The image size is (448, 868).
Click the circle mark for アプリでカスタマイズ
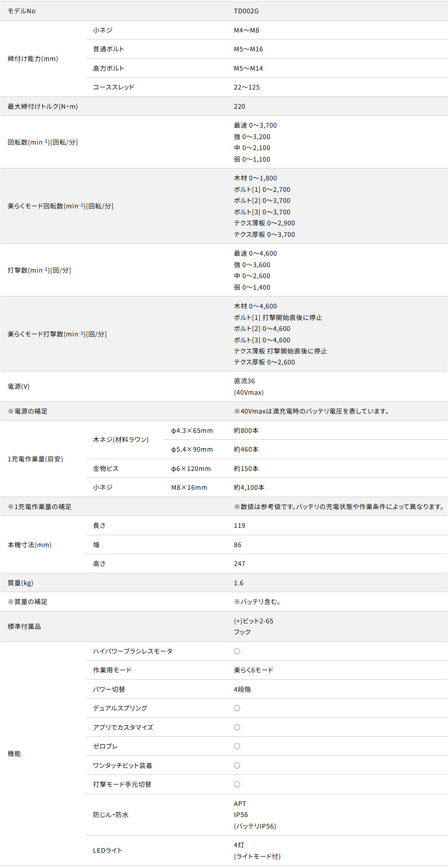click(237, 727)
